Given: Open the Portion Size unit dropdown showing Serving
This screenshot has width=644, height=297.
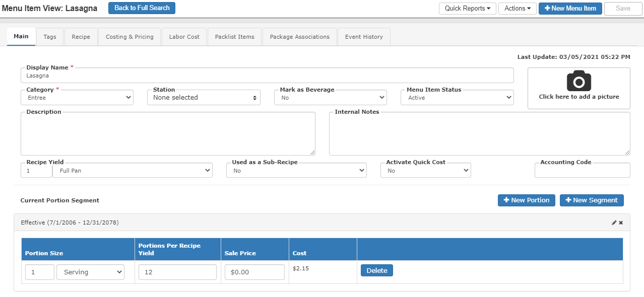Looking at the screenshot, I should [x=90, y=272].
